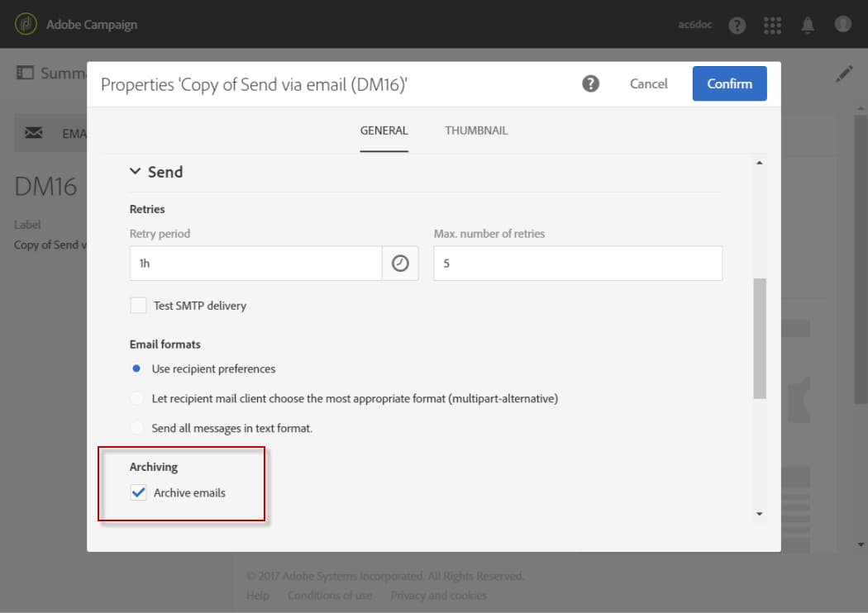868x613 pixels.
Task: Stay on the GENERAL tab
Action: click(x=384, y=131)
